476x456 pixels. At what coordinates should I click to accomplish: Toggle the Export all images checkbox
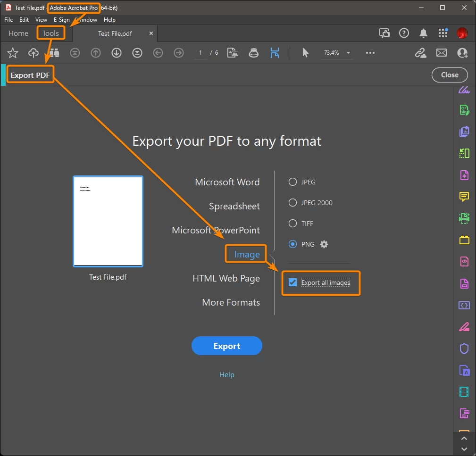tap(292, 282)
